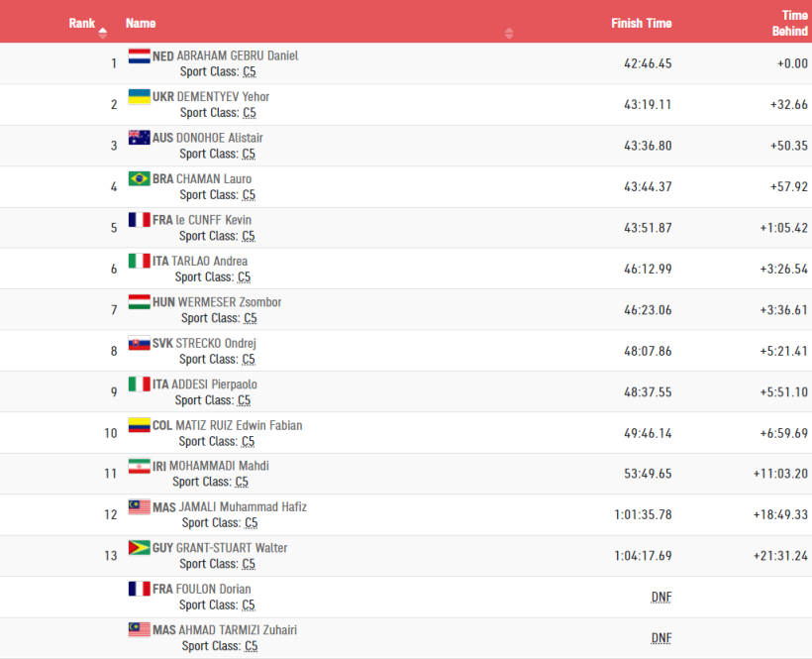The height and width of the screenshot is (659, 812).
Task: Click the Finish Time column header
Action: coord(641,24)
